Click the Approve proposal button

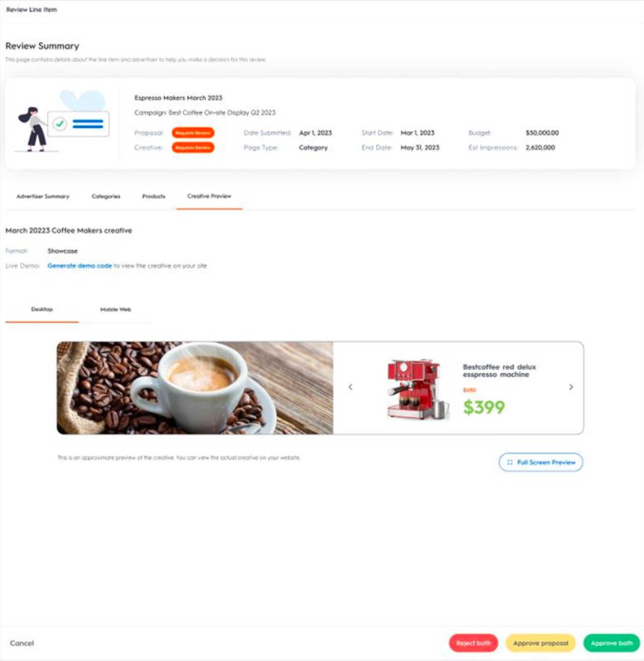(541, 643)
